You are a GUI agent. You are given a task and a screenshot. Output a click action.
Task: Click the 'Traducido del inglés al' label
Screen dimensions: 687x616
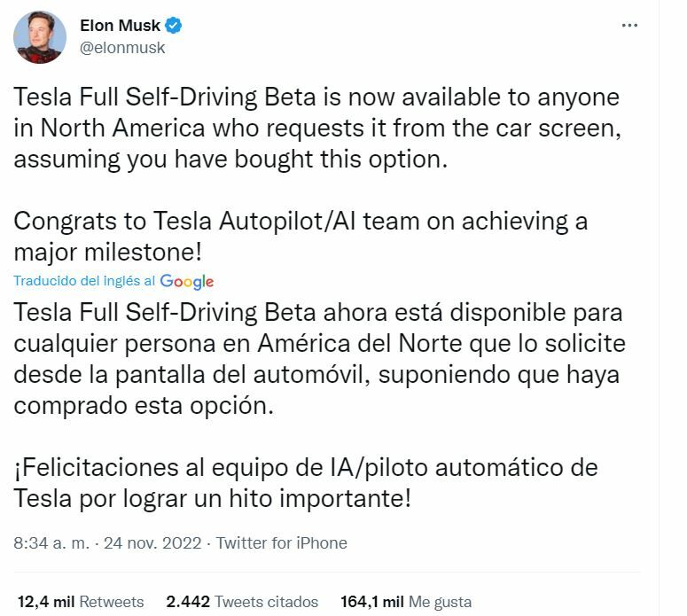coord(85,281)
